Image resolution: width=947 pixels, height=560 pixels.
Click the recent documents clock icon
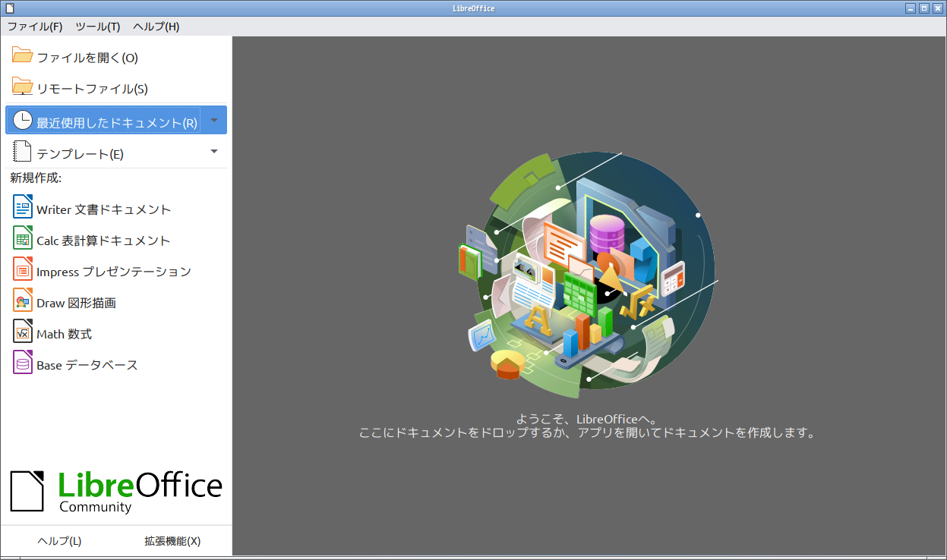pos(23,120)
